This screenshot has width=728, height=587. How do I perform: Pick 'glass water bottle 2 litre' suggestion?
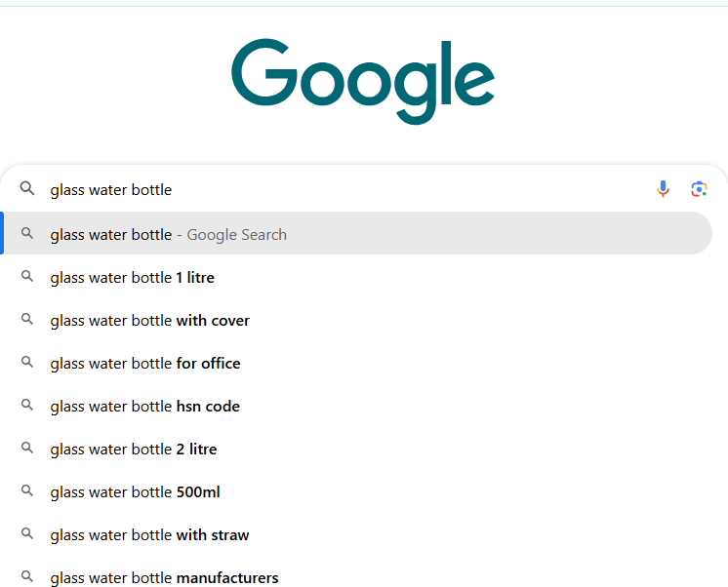pos(134,450)
